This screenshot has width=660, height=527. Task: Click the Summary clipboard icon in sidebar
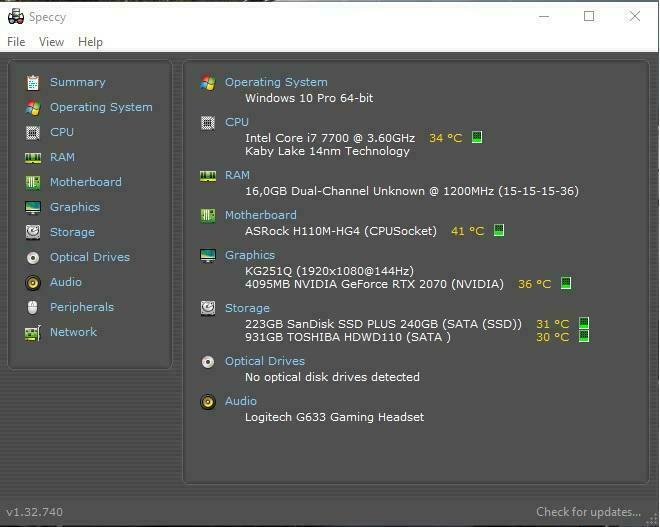33,83
